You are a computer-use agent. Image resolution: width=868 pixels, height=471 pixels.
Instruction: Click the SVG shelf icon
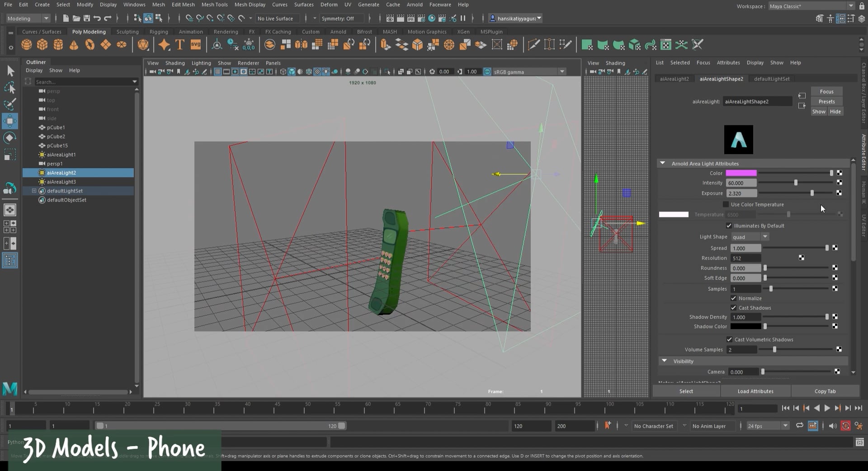[x=196, y=45]
